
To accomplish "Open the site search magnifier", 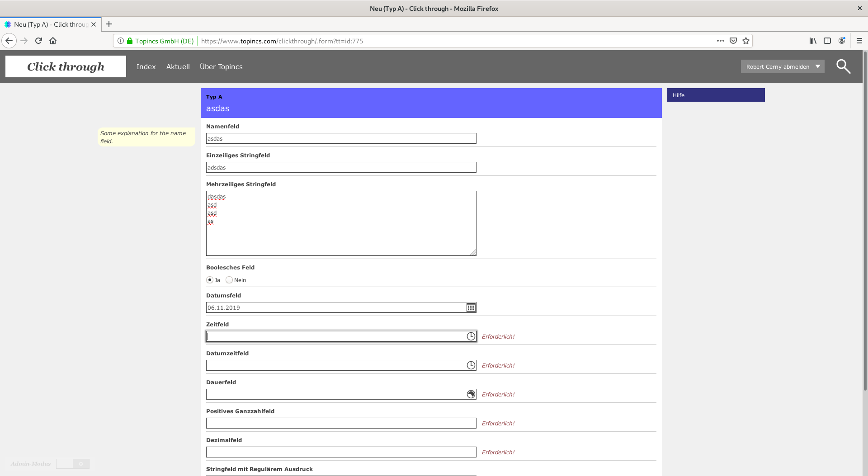I will pos(843,66).
